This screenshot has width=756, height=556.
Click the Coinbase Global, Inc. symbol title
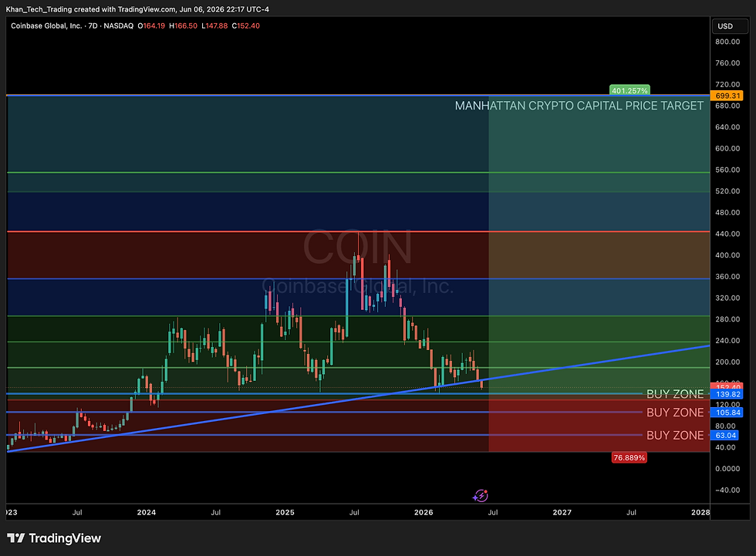[46, 26]
